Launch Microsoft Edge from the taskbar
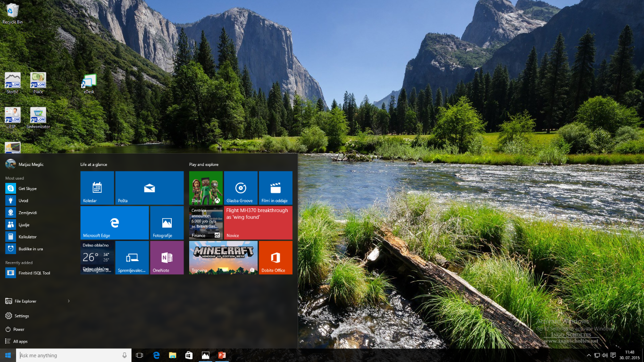The image size is (644, 362). 156,355
